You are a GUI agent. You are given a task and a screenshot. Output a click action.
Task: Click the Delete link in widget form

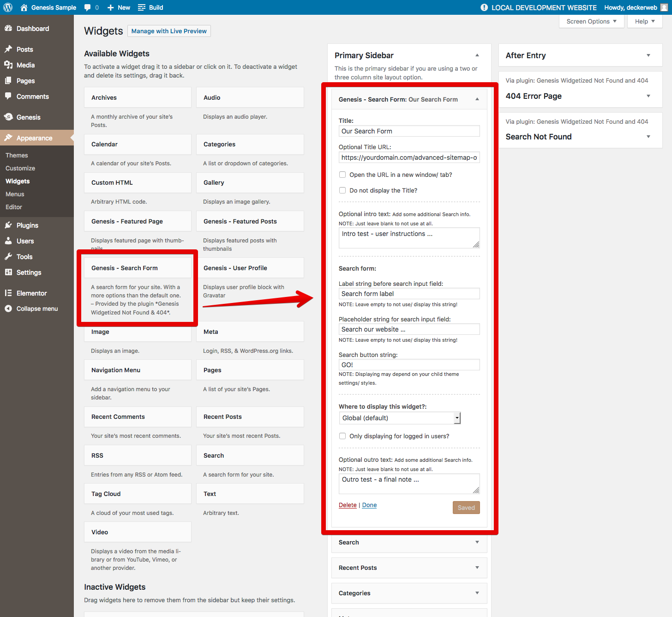pyautogui.click(x=348, y=505)
